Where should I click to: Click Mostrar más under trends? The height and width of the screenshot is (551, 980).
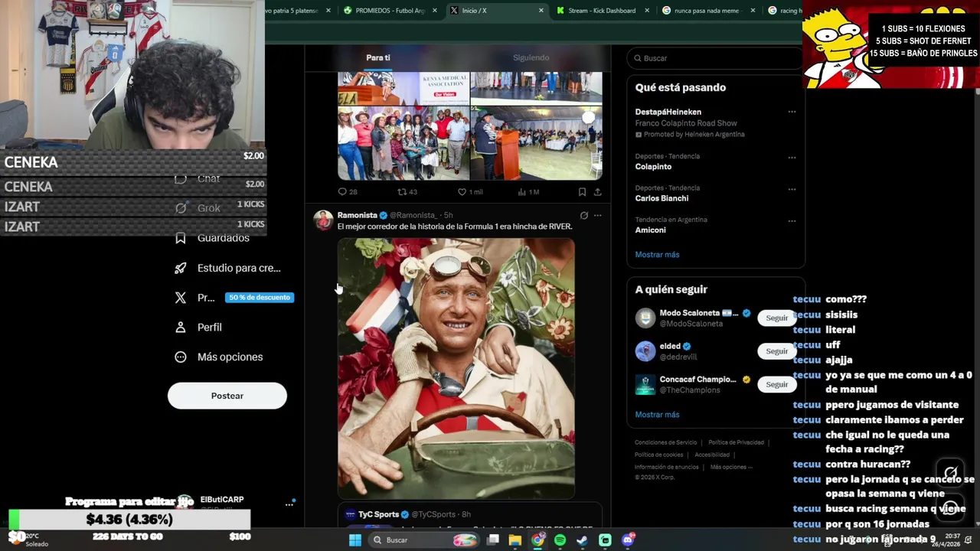point(657,255)
